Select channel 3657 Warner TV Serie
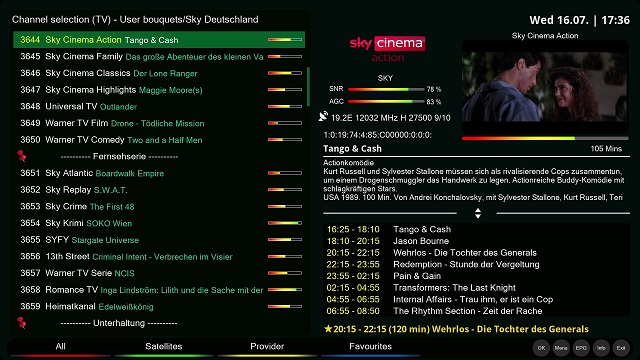This screenshot has height=360, width=640. 159,273
